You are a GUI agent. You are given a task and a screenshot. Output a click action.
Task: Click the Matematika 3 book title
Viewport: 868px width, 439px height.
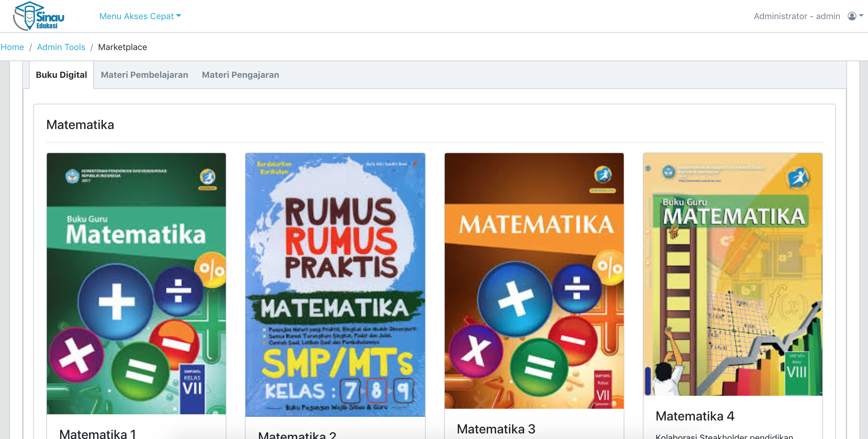[496, 429]
